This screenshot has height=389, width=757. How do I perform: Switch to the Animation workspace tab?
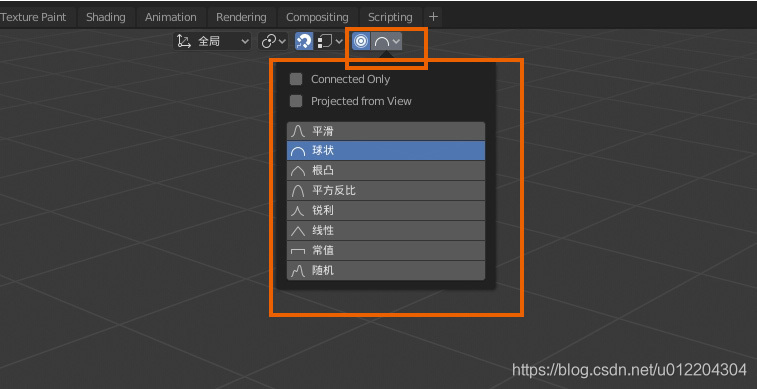click(171, 17)
